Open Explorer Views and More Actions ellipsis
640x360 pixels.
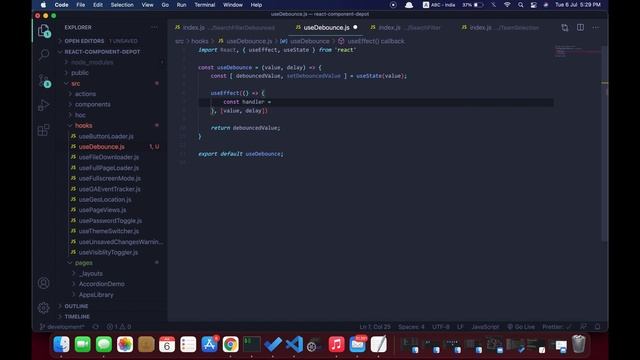(x=154, y=27)
